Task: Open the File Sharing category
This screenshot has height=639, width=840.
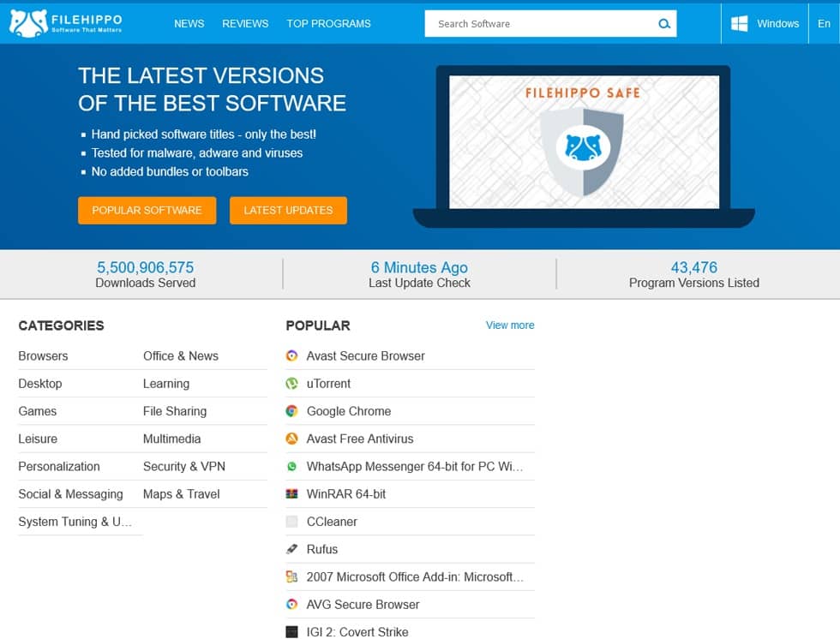Action: click(175, 411)
